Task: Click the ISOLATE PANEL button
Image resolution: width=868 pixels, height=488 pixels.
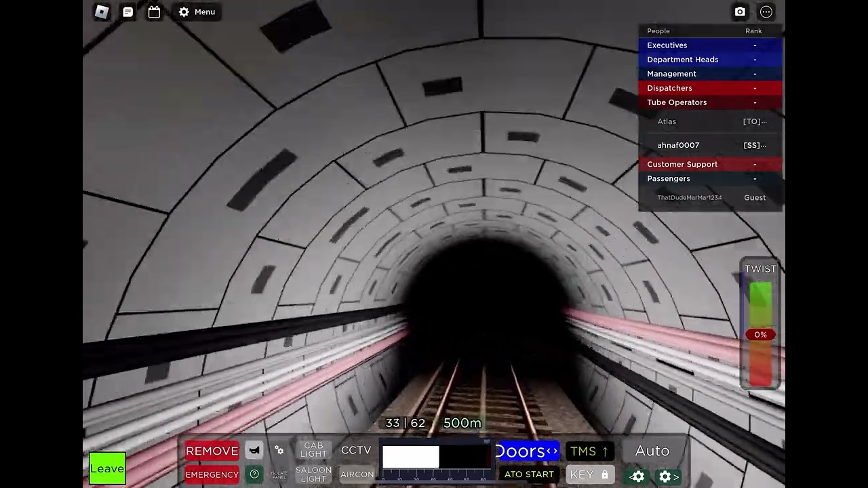Action: pos(279,474)
